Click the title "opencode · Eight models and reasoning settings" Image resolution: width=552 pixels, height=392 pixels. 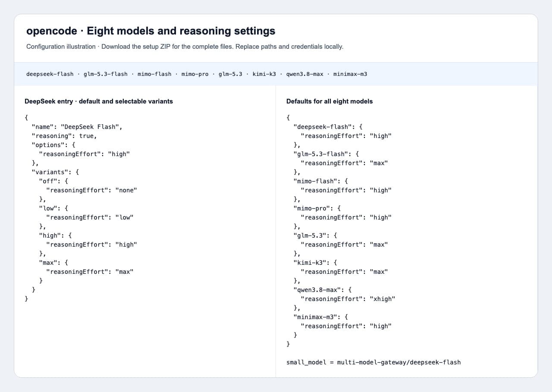pos(151,31)
